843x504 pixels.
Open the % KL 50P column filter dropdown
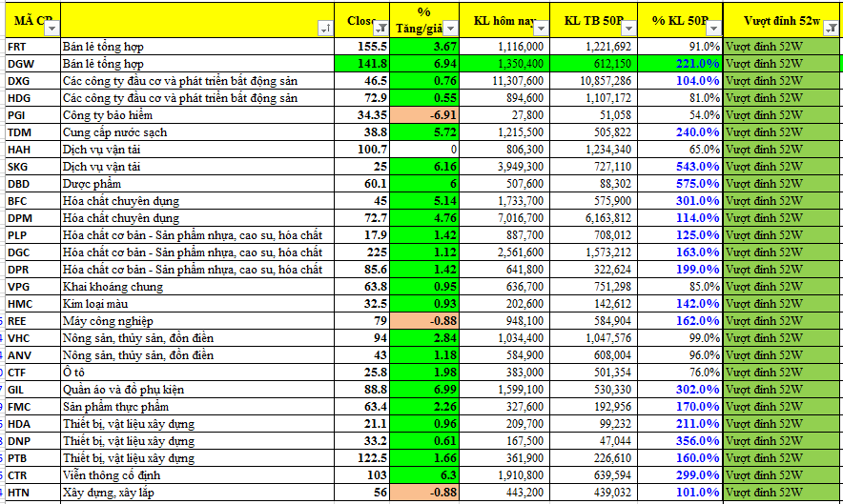pos(713,29)
